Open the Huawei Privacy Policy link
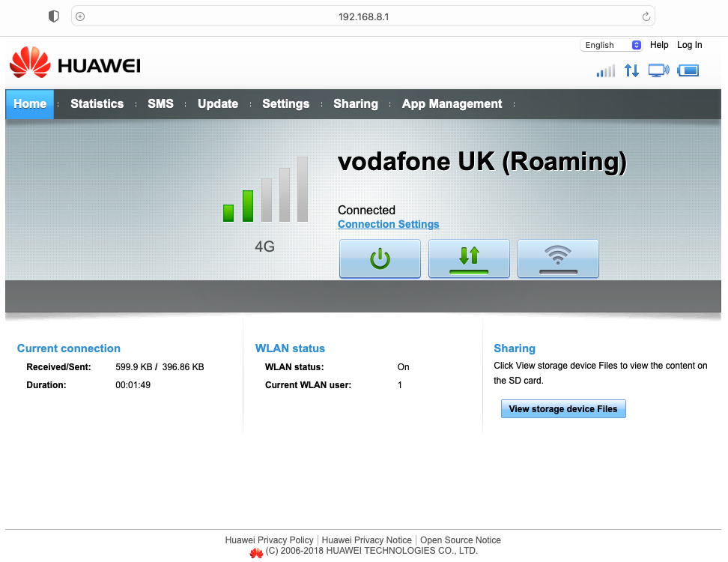This screenshot has width=728, height=562. tap(270, 540)
